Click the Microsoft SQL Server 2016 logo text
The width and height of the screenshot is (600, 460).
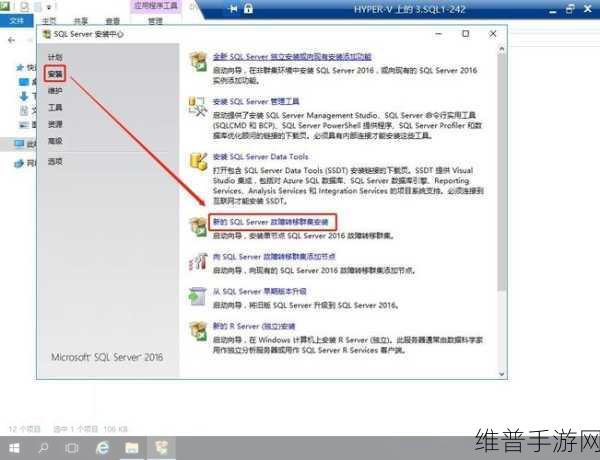[107, 357]
